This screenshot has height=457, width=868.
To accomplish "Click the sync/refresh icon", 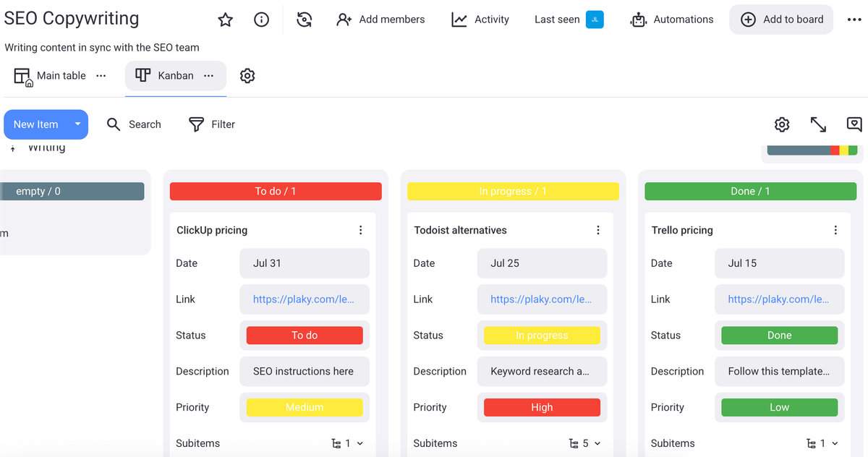I will 304,20.
